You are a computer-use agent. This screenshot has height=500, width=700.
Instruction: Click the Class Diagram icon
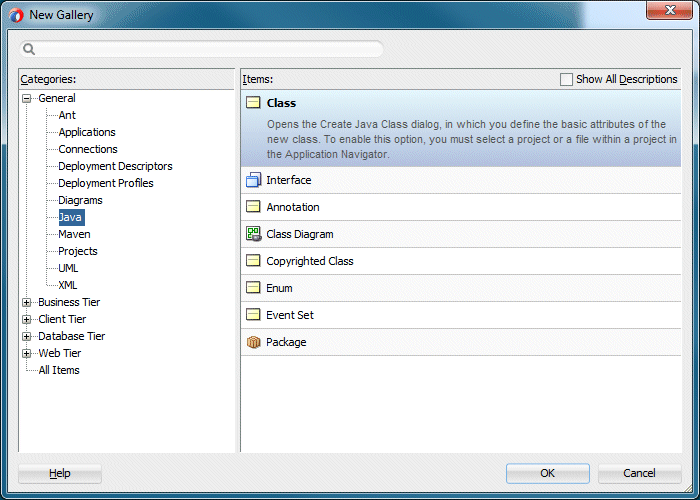[253, 234]
